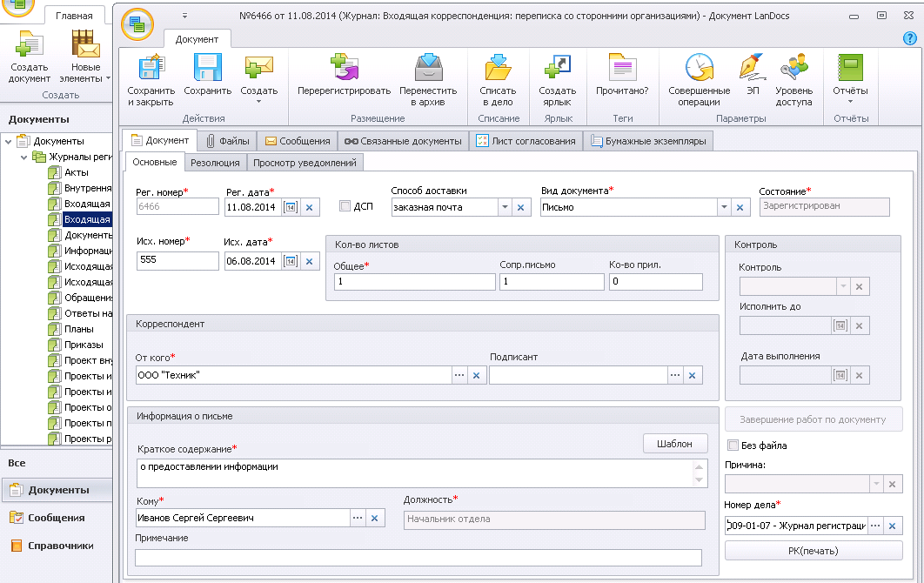Click the Шаблон button
924x583 pixels.
675,444
